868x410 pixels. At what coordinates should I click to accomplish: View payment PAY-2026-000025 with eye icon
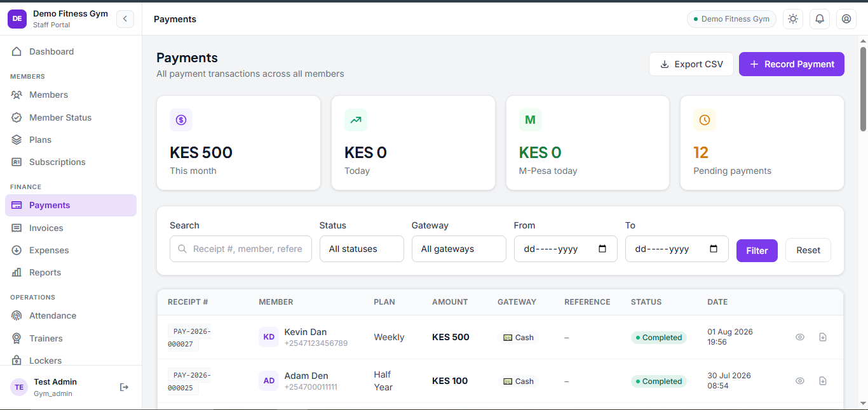(800, 381)
